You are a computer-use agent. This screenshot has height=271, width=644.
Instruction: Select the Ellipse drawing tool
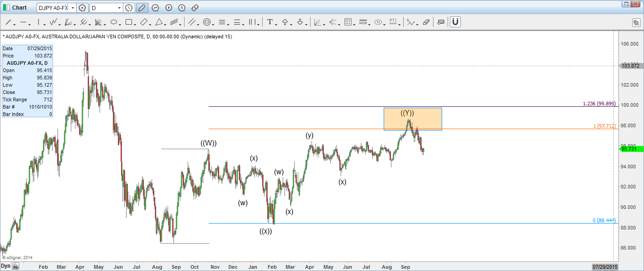point(113,21)
